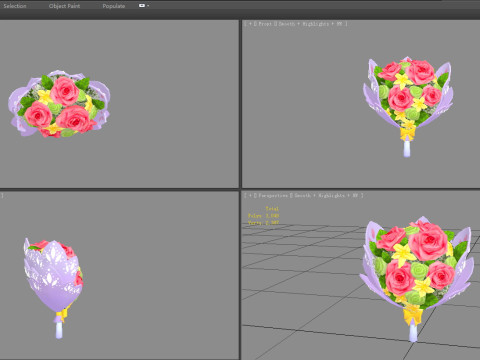This screenshot has width=480, height=360.
Task: Click the yellow 'Total' statistics heading
Action: [272, 209]
